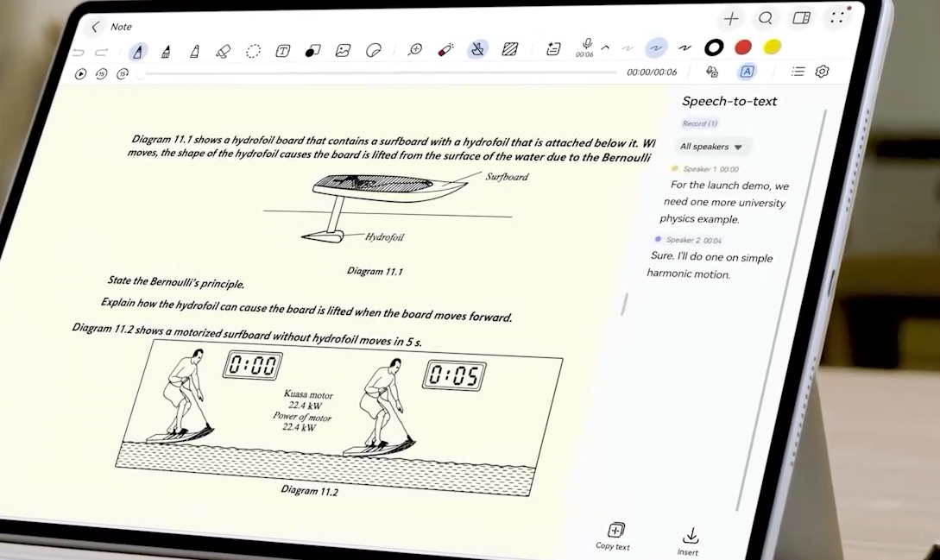
Task: Undo the last stroke
Action: click(79, 53)
